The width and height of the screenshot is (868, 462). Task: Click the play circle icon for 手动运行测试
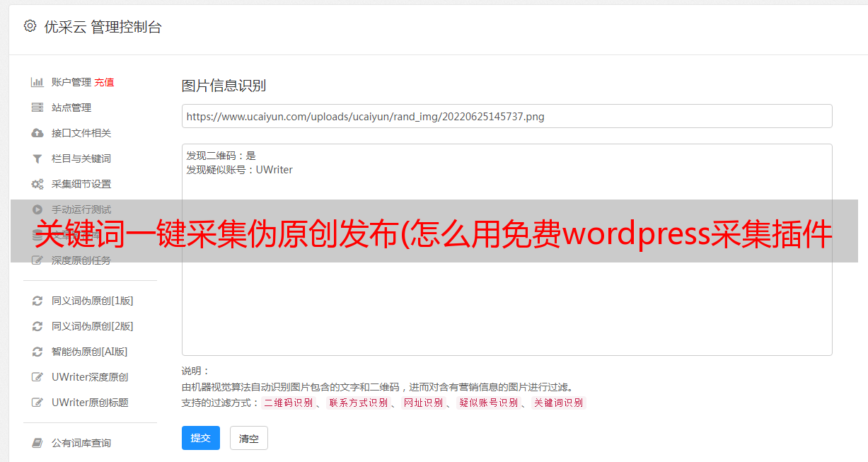point(37,209)
